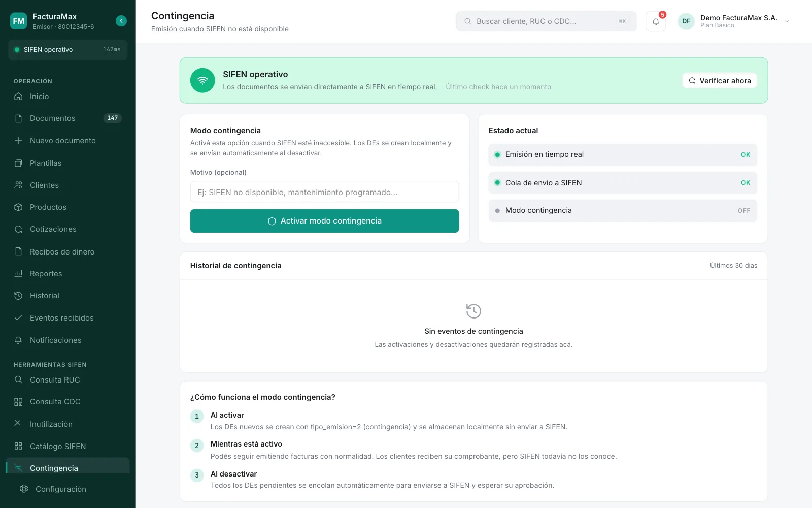The image size is (812, 508).
Task: Click the Emisión en tiempo real status row
Action: tap(623, 155)
